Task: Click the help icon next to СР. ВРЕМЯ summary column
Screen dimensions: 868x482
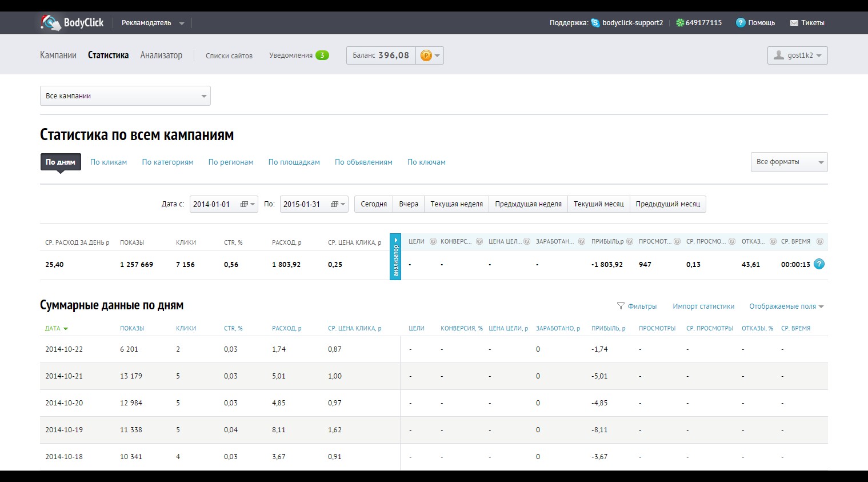Action: (820, 241)
